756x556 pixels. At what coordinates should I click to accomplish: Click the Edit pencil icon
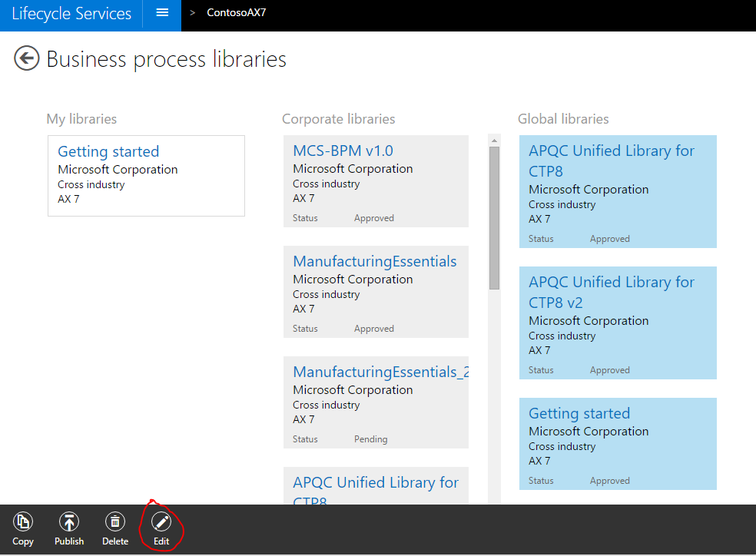(161, 522)
